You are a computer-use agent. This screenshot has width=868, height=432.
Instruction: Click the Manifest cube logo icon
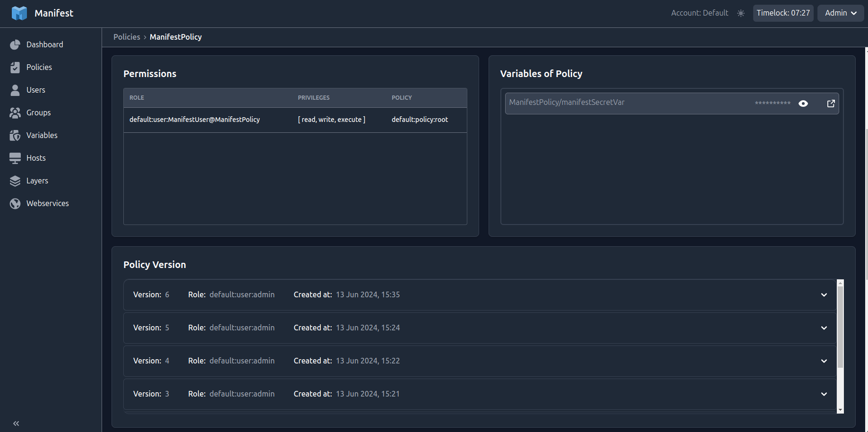(x=19, y=13)
